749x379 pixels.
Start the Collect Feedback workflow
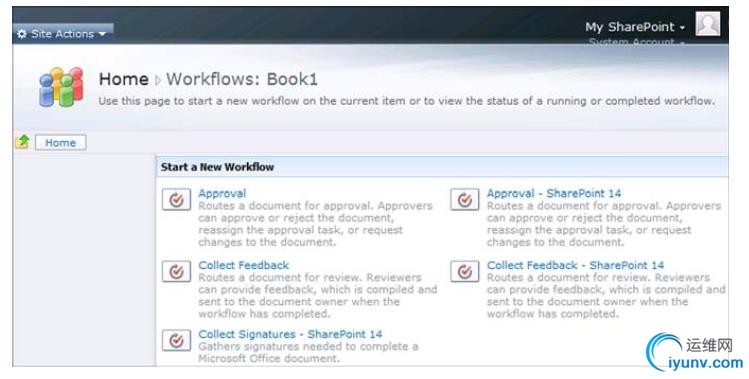(244, 265)
